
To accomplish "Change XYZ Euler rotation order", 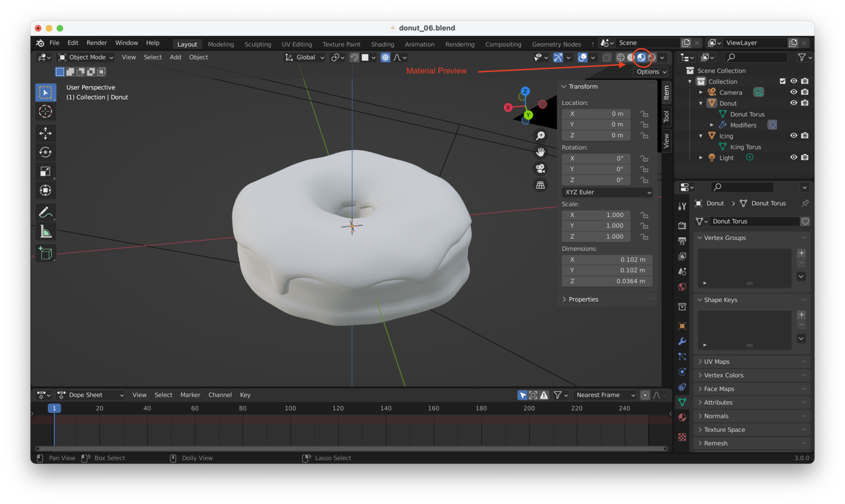I will [x=607, y=192].
